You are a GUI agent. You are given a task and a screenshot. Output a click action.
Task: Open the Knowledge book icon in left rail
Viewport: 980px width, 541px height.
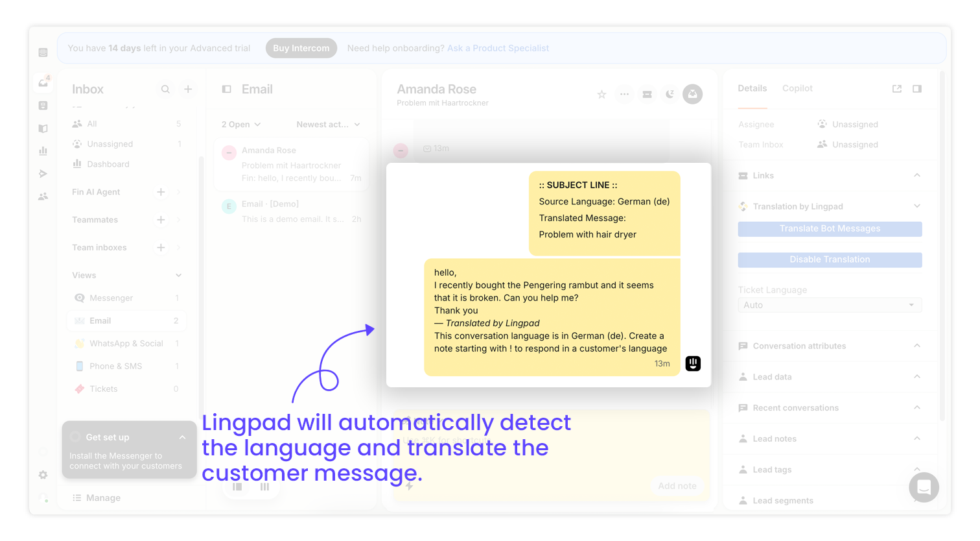click(x=43, y=128)
